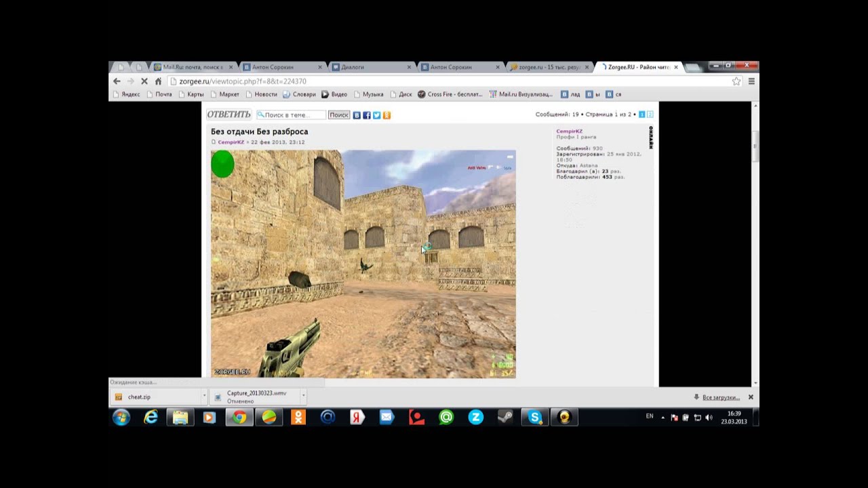Open Windows Media Player from taskbar

[x=210, y=418]
